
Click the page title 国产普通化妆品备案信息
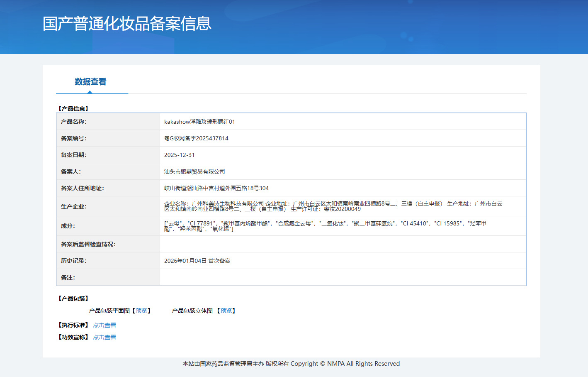click(127, 24)
